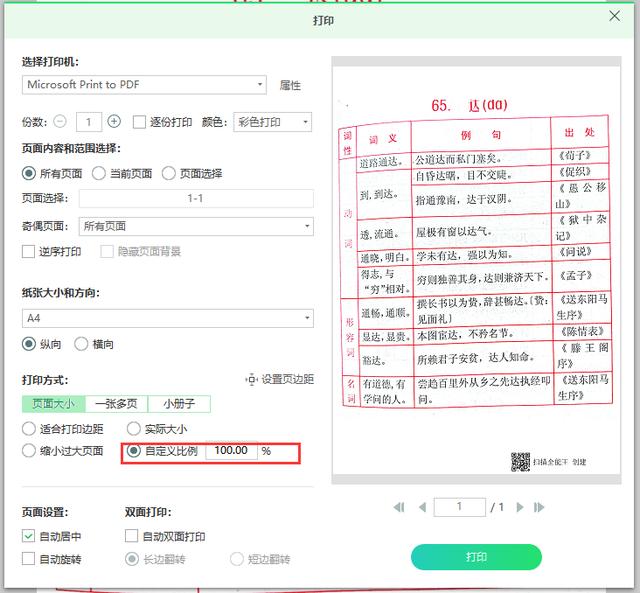Switch to 页面大小 tab
This screenshot has height=593, width=640.
click(53, 404)
